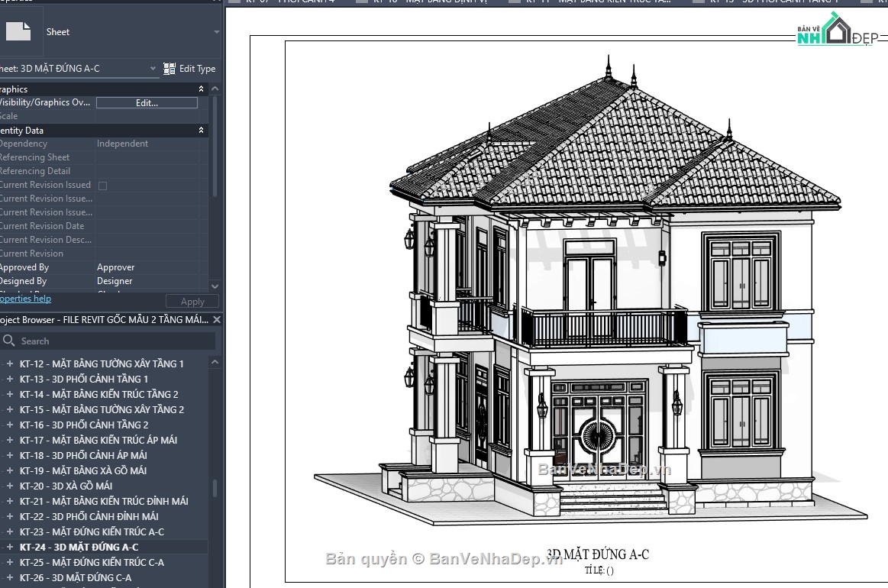
Task: Click the TỈ LỆ scale label under title
Action: point(599,570)
